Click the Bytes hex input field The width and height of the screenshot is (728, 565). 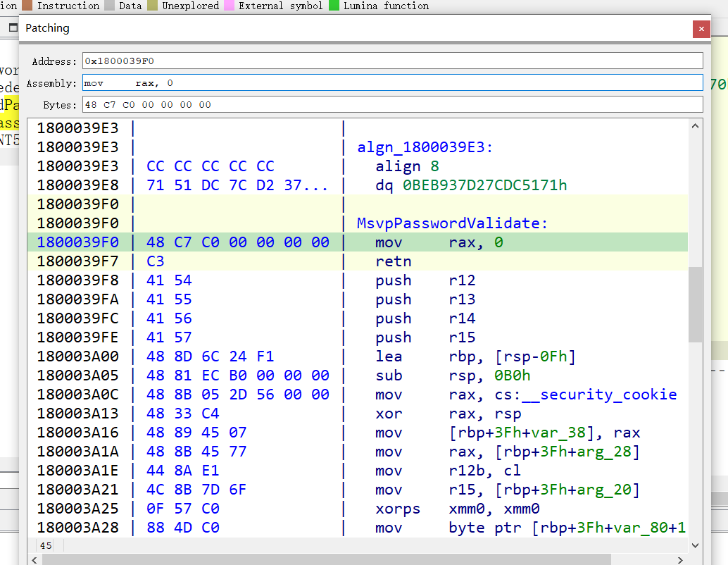coord(392,105)
